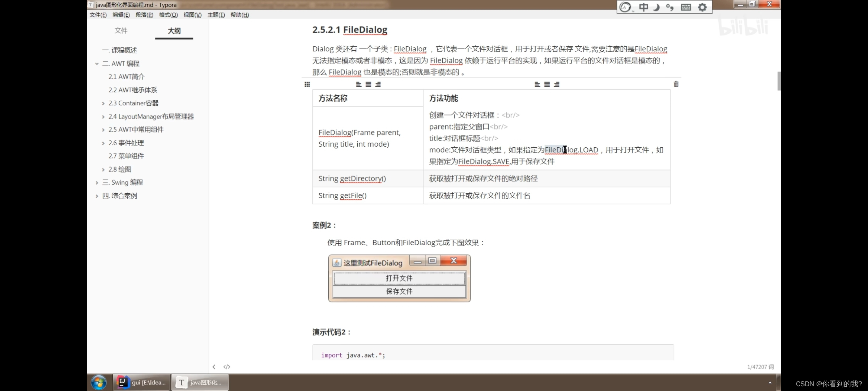This screenshot has width=868, height=391.
Task: Toggle full/half width via moon icon
Action: 657,7
